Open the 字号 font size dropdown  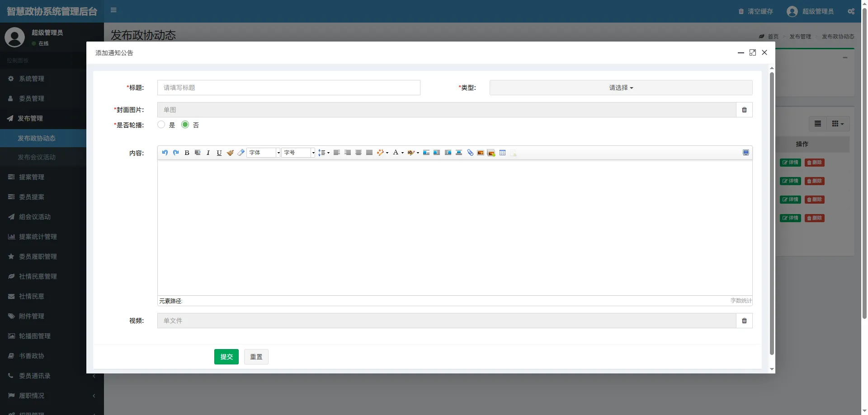[298, 153]
